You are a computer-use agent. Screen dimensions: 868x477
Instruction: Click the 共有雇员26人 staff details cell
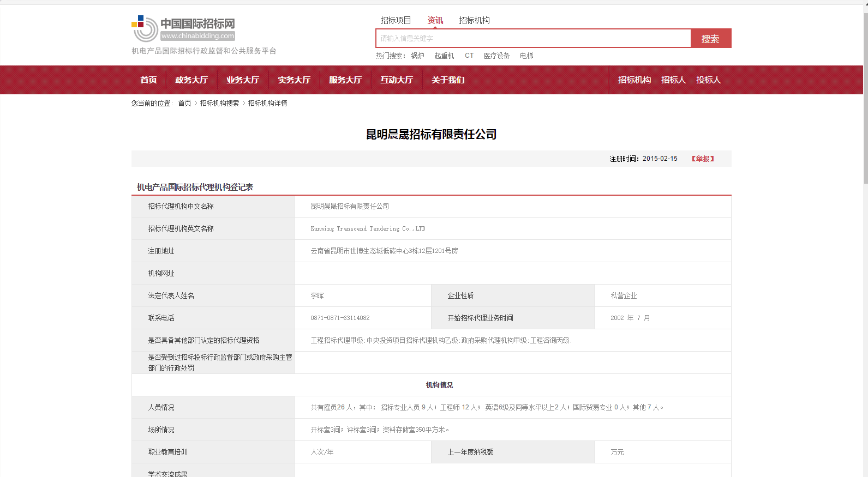coord(513,407)
